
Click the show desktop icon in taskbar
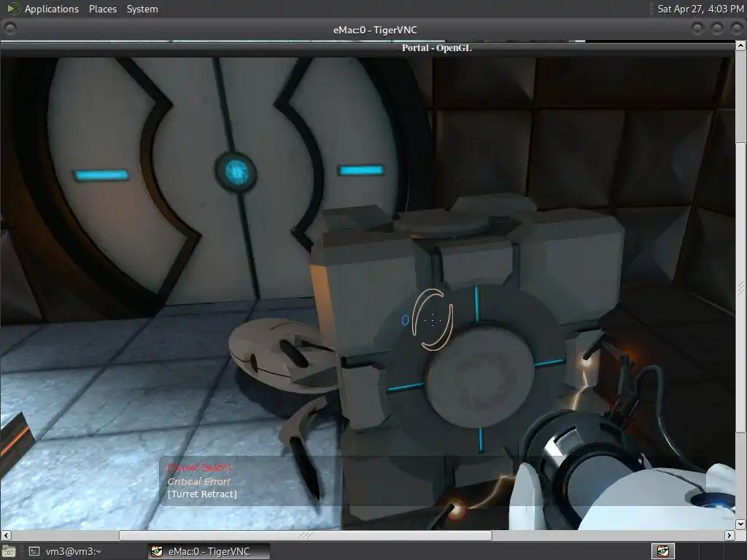(9, 551)
